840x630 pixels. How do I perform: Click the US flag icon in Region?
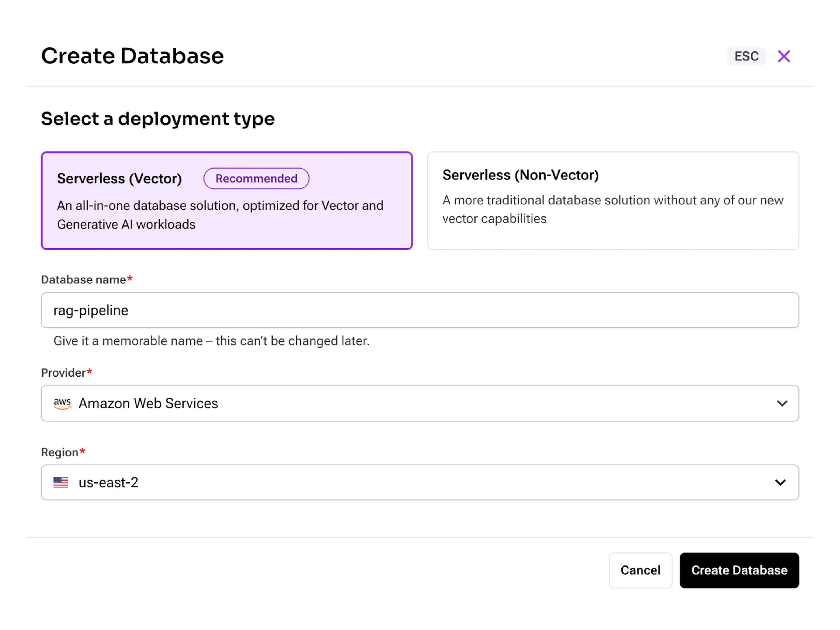(x=61, y=482)
